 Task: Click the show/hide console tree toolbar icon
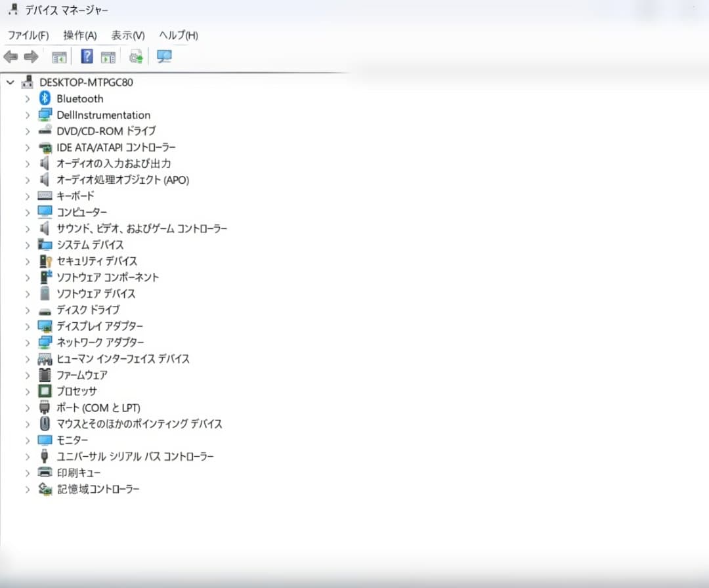coord(59,57)
